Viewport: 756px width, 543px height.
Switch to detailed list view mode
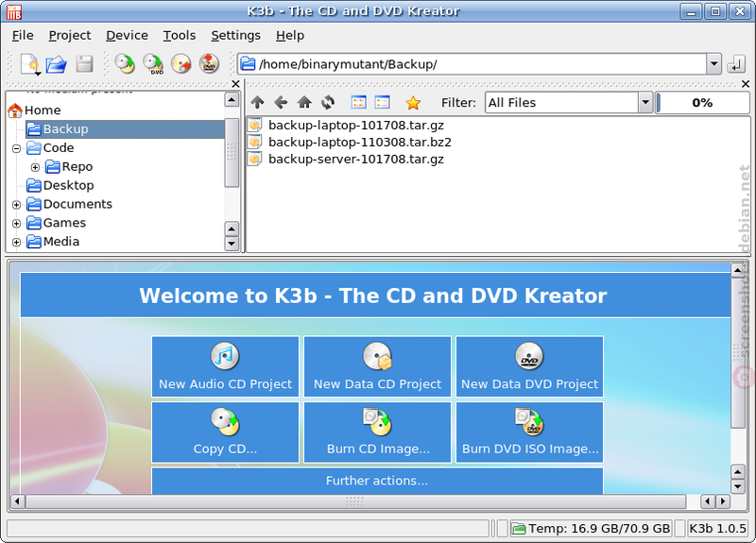(x=383, y=102)
